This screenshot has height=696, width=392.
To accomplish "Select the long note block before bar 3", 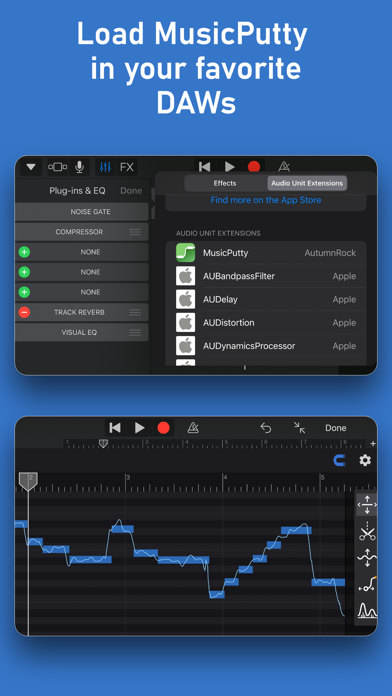I will pyautogui.click(x=91, y=560).
